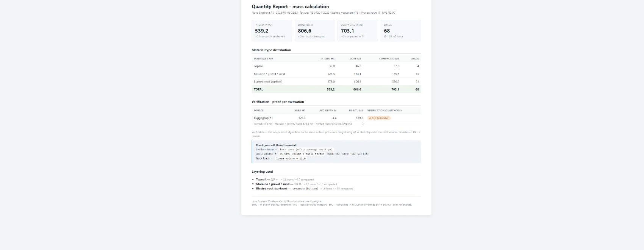Click "m3 compacted in fill" caption
This screenshot has width=644, height=250.
(352, 37)
